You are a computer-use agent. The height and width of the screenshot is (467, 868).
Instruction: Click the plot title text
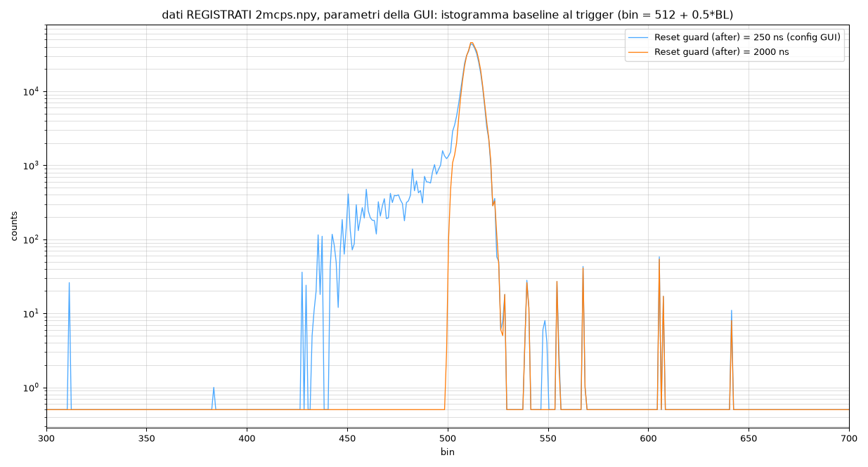coord(448,15)
